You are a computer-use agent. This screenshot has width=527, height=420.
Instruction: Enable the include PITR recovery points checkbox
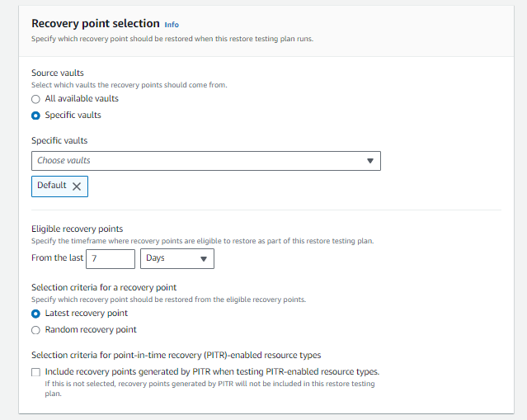click(36, 372)
